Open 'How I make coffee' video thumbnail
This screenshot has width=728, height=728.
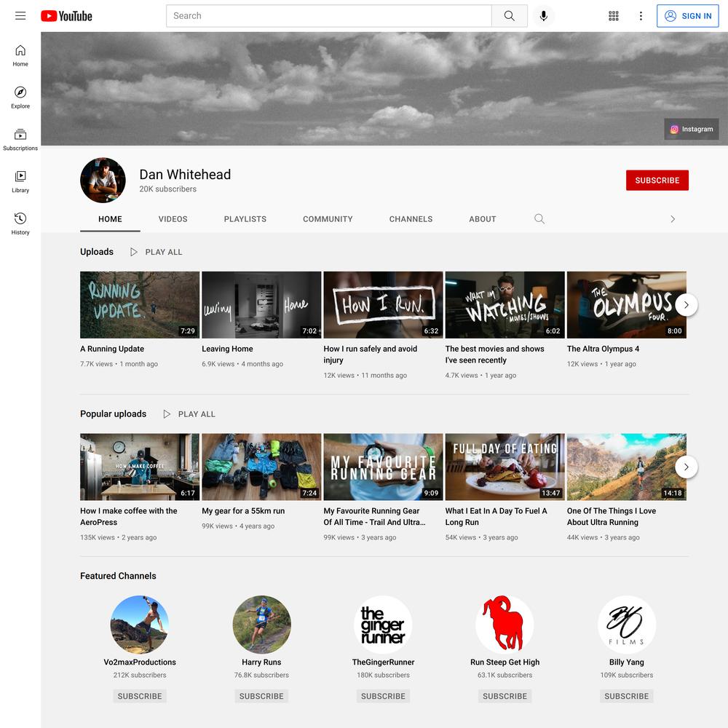click(140, 467)
